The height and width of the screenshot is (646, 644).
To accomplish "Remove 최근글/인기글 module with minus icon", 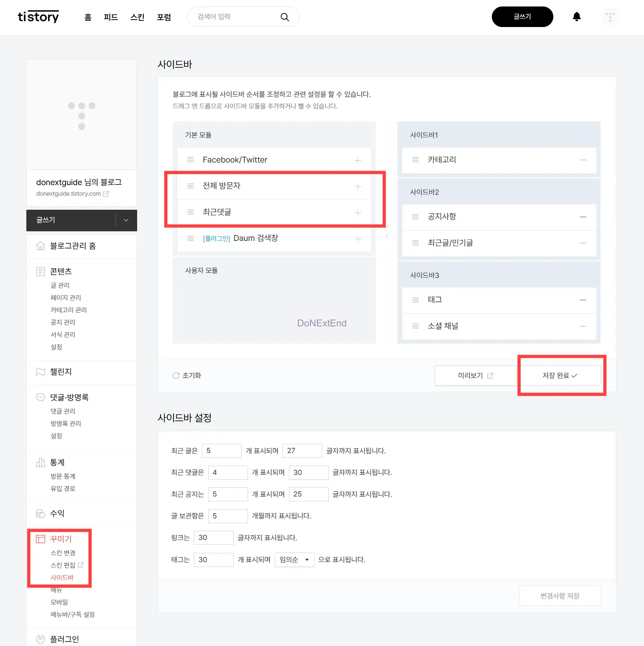I will click(x=583, y=243).
